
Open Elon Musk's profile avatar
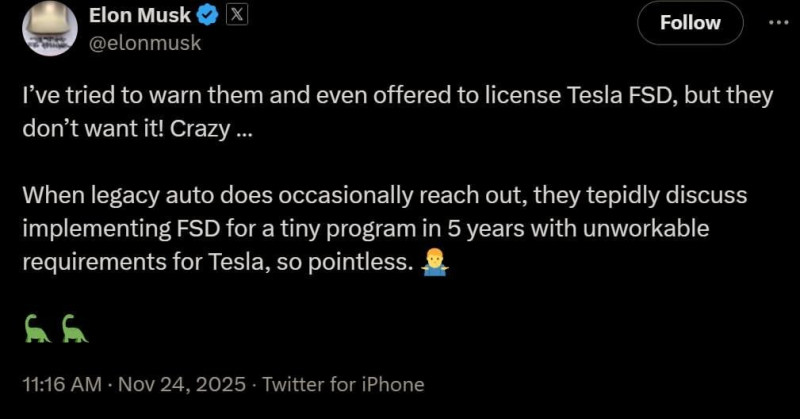[x=48, y=27]
